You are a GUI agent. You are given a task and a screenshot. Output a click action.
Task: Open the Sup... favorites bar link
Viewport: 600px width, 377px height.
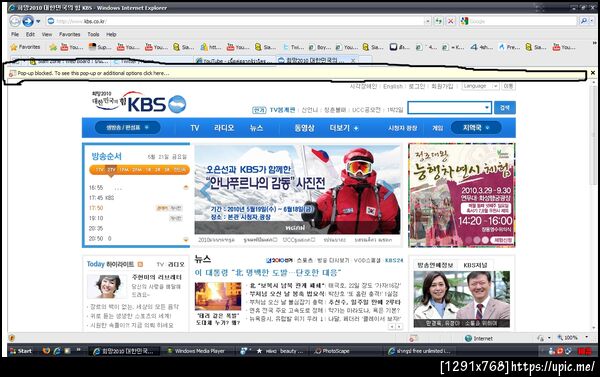tap(99, 47)
